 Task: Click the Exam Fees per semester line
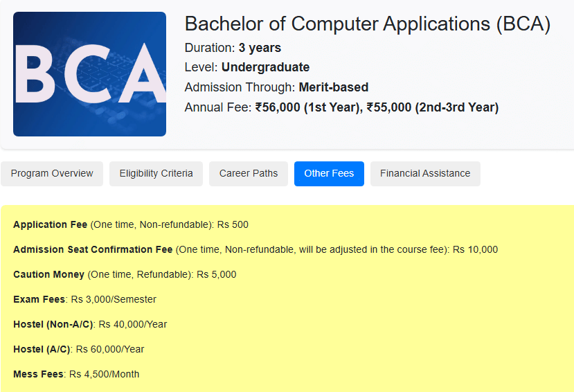click(x=84, y=299)
